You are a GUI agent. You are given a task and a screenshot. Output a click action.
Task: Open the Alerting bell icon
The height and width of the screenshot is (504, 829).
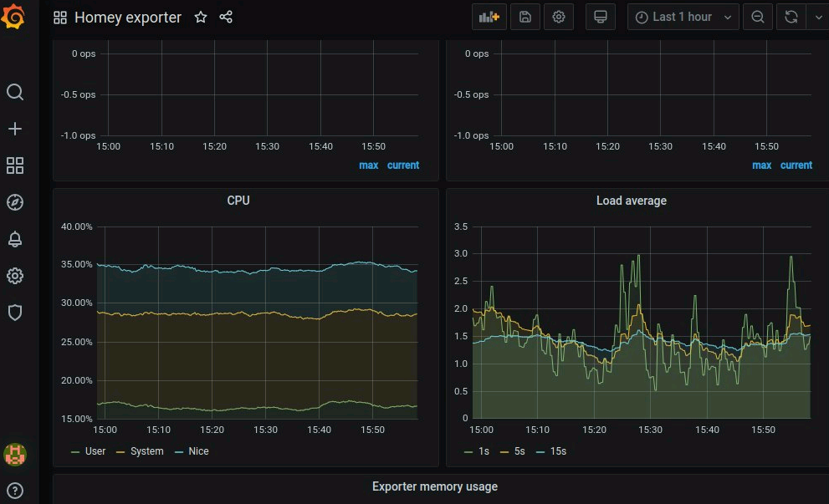pos(15,239)
